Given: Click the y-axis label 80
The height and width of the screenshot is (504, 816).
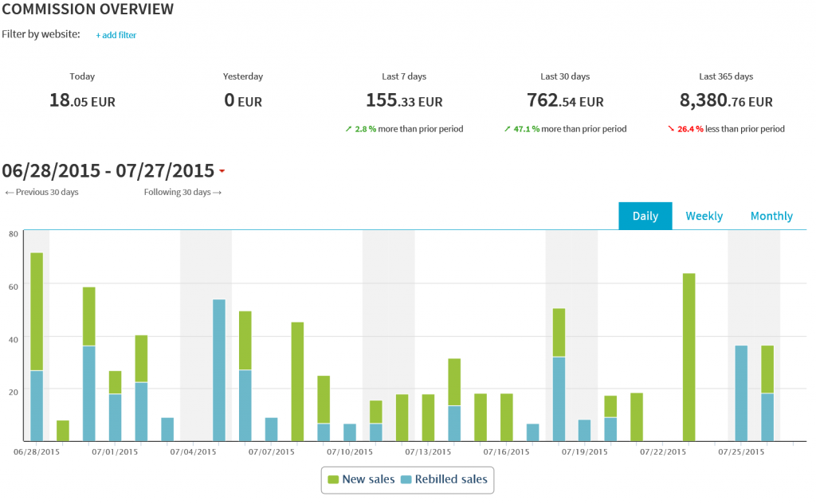Looking at the screenshot, I should 14,234.
